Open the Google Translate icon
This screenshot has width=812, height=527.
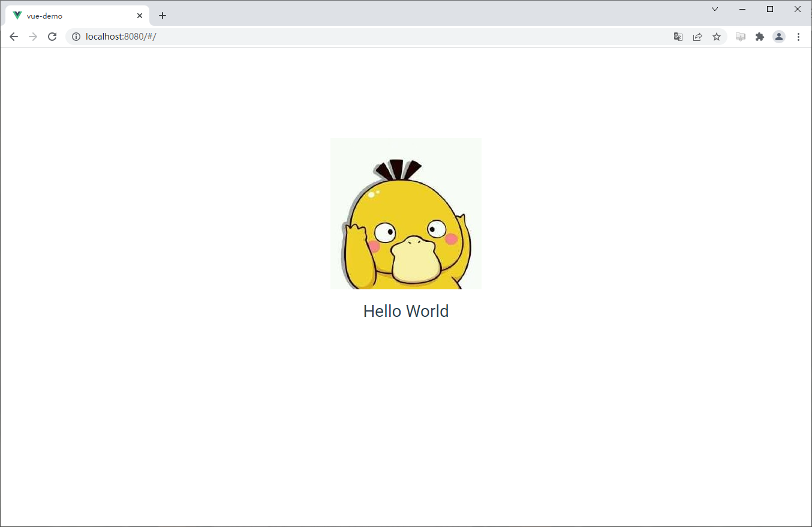pyautogui.click(x=678, y=37)
